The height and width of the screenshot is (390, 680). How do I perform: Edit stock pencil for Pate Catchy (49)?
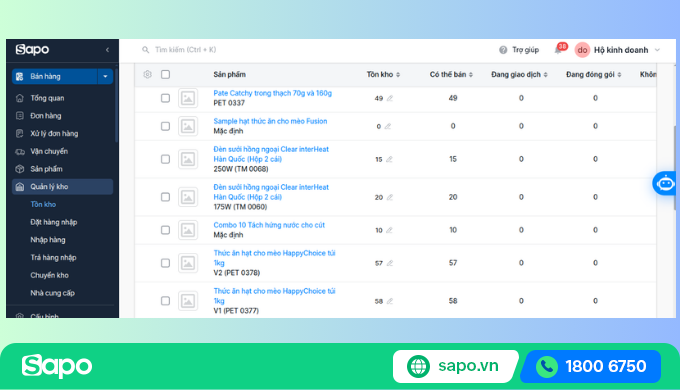click(390, 98)
